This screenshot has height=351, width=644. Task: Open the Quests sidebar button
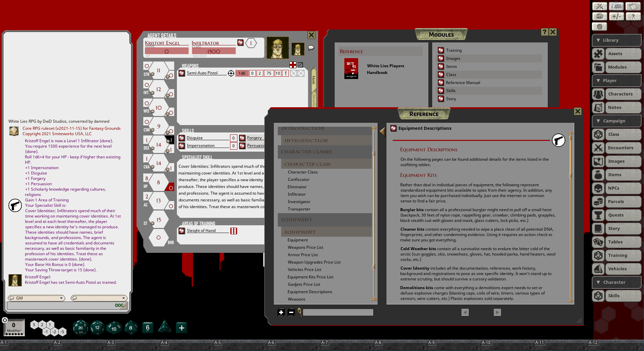coord(616,215)
